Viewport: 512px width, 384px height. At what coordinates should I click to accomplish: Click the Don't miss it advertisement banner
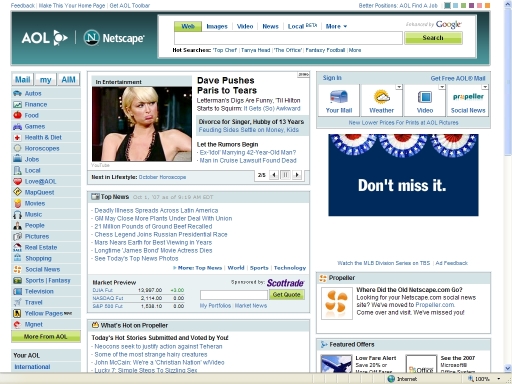403,175
